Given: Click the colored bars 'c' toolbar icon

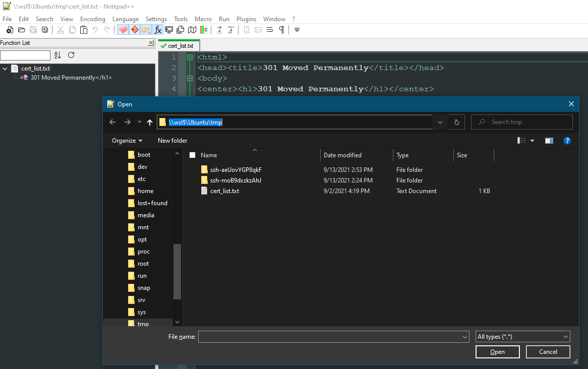Looking at the screenshot, I should 204,30.
